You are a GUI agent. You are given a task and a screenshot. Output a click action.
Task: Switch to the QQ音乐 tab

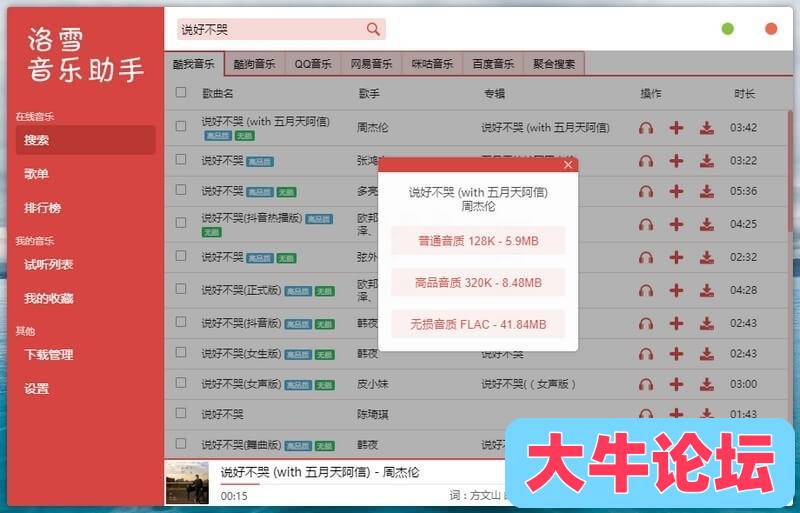pyautogui.click(x=313, y=64)
